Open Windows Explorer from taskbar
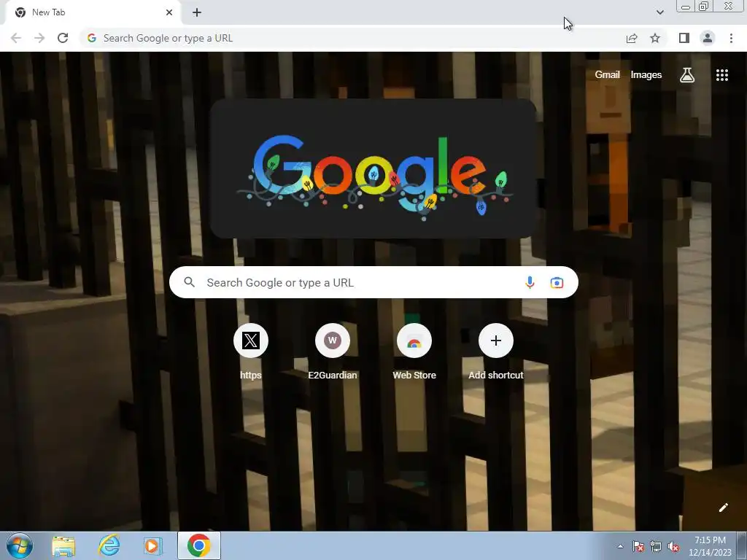This screenshot has height=560, width=747. [x=63, y=545]
